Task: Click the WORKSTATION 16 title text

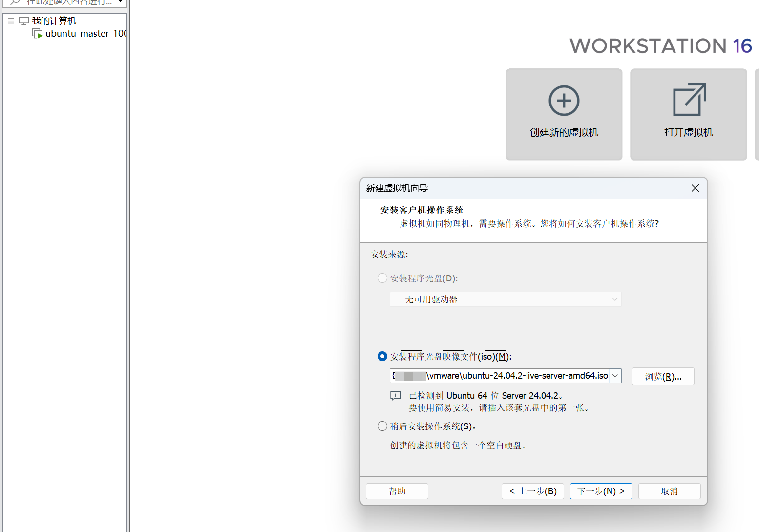Action: (661, 46)
